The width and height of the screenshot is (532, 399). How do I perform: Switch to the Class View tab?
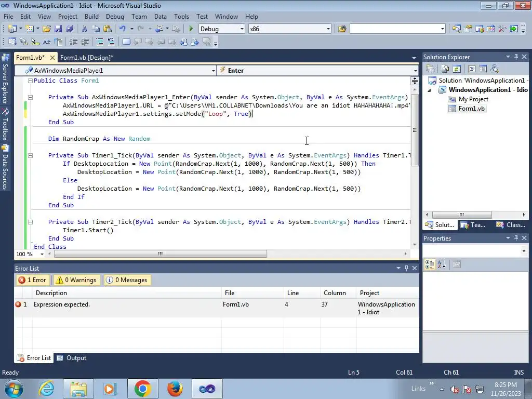point(510,225)
